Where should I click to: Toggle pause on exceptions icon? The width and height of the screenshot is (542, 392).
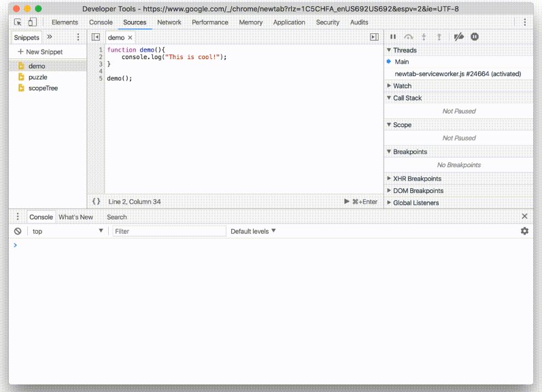[475, 37]
